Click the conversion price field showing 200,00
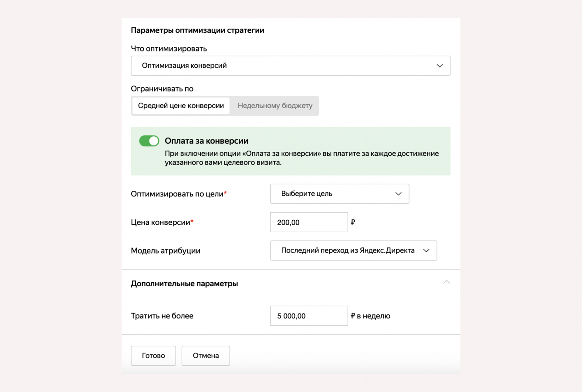The image size is (582, 392). (308, 223)
